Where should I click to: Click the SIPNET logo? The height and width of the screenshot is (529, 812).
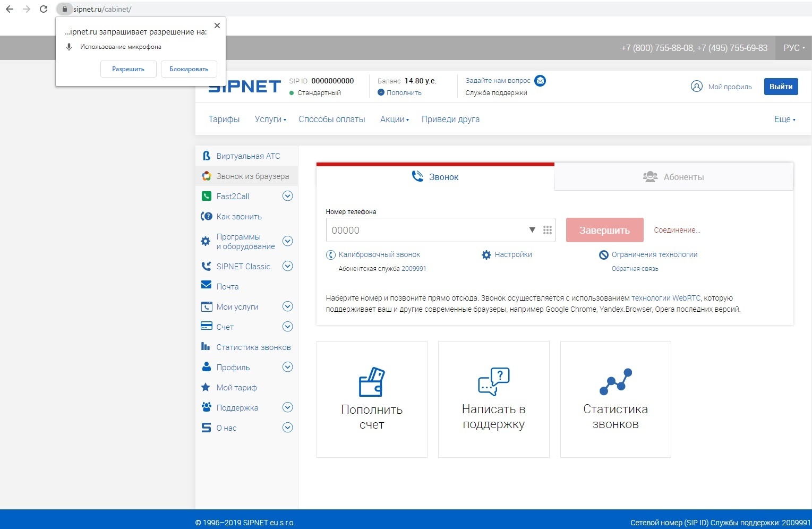coord(245,86)
